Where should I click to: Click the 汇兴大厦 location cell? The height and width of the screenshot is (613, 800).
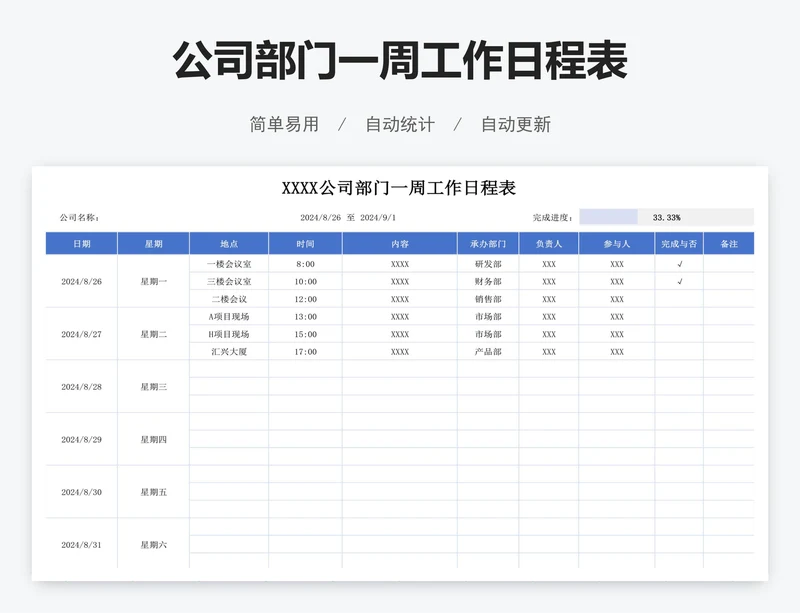tap(229, 352)
